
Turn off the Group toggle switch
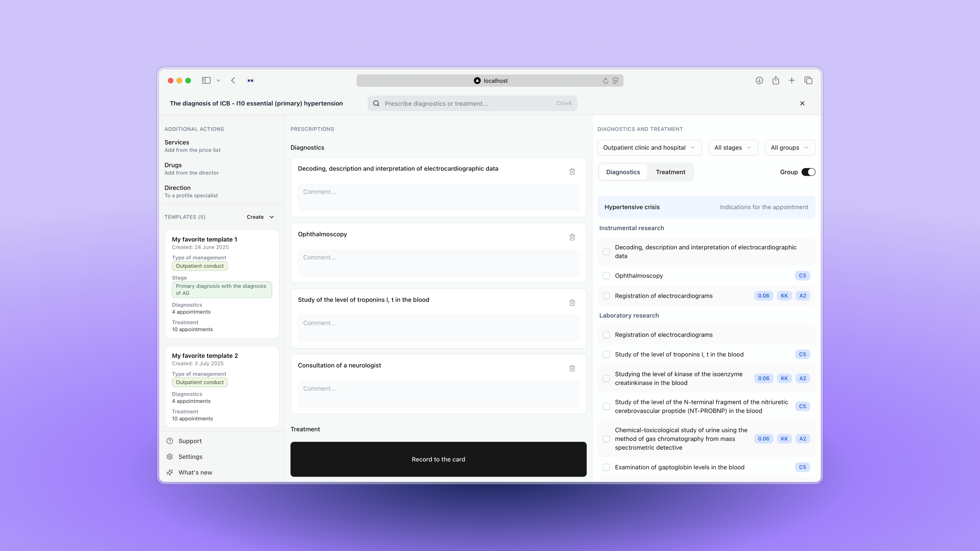coord(808,172)
